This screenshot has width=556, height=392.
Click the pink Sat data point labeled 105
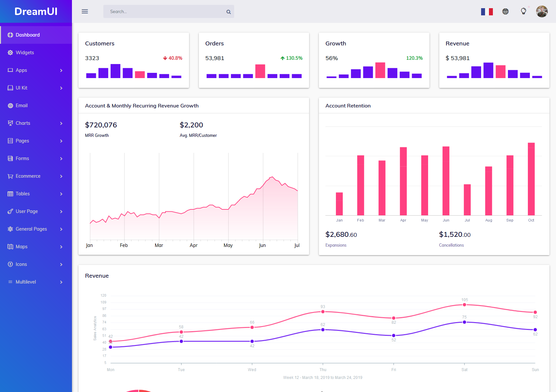pyautogui.click(x=464, y=305)
